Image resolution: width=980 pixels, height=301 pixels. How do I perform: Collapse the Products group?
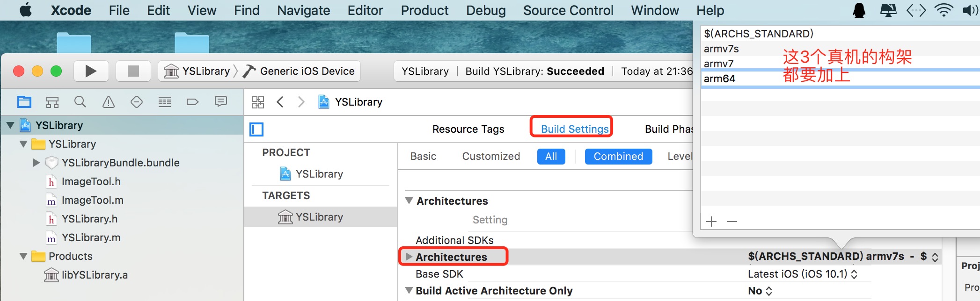pos(23,256)
